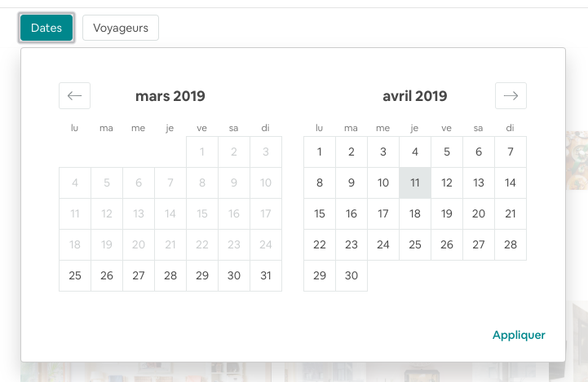Choose April 1 in the calendar

(320, 151)
